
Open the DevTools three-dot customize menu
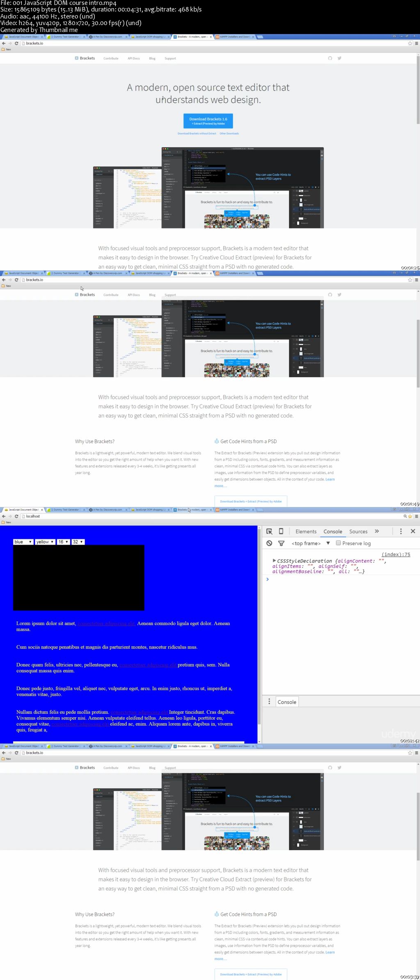401,531
